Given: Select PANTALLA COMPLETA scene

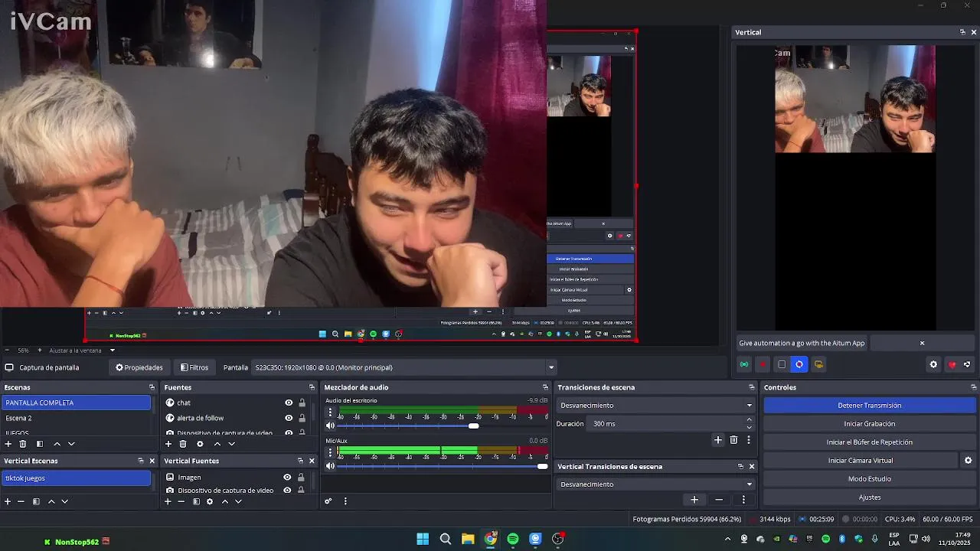Looking at the screenshot, I should tap(77, 403).
